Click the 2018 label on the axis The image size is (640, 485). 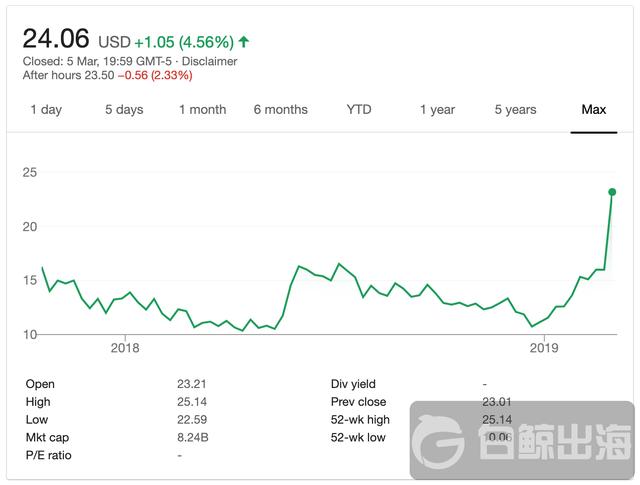pyautogui.click(x=125, y=349)
